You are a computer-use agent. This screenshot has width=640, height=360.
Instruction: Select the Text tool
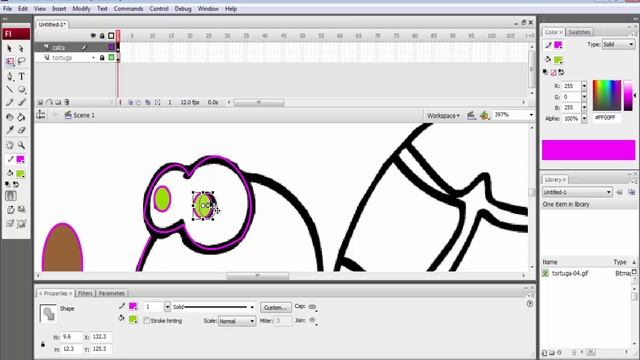(21, 76)
